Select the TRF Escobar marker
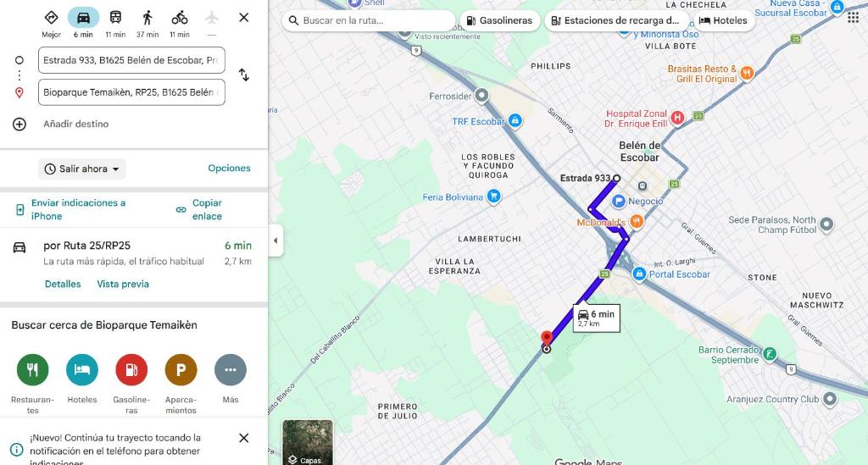 [515, 120]
